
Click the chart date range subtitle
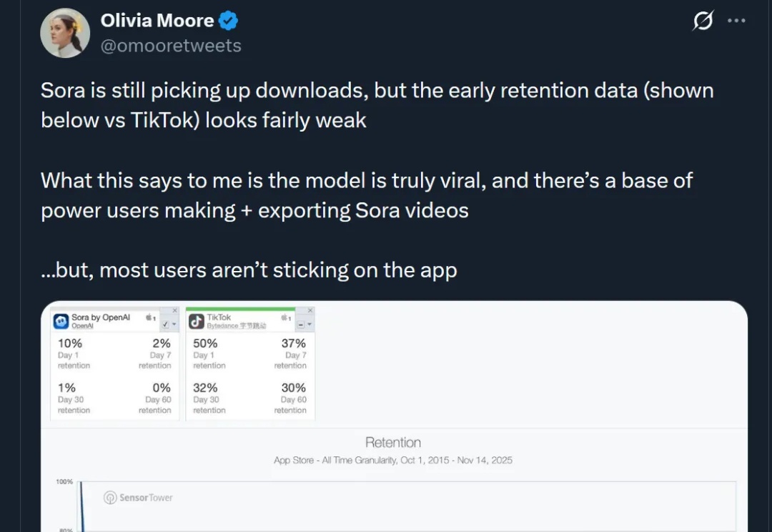(x=393, y=460)
